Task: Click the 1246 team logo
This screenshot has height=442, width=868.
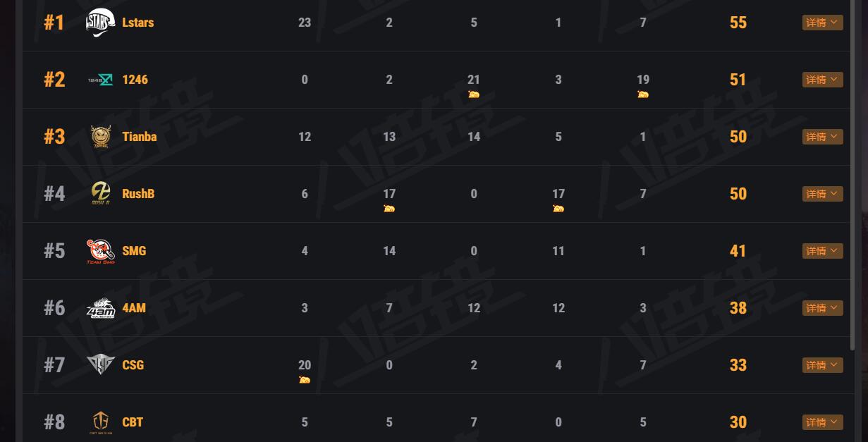Action: [x=100, y=80]
